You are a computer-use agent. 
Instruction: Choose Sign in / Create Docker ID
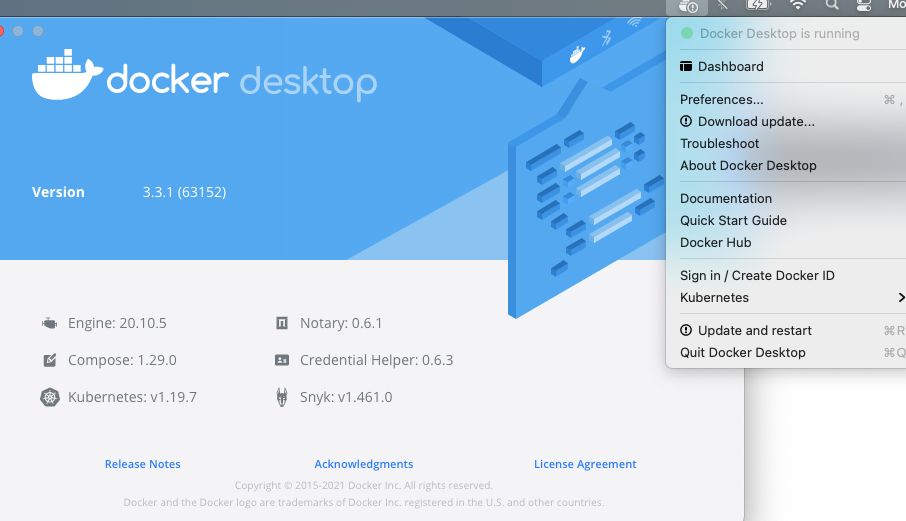pyautogui.click(x=757, y=276)
